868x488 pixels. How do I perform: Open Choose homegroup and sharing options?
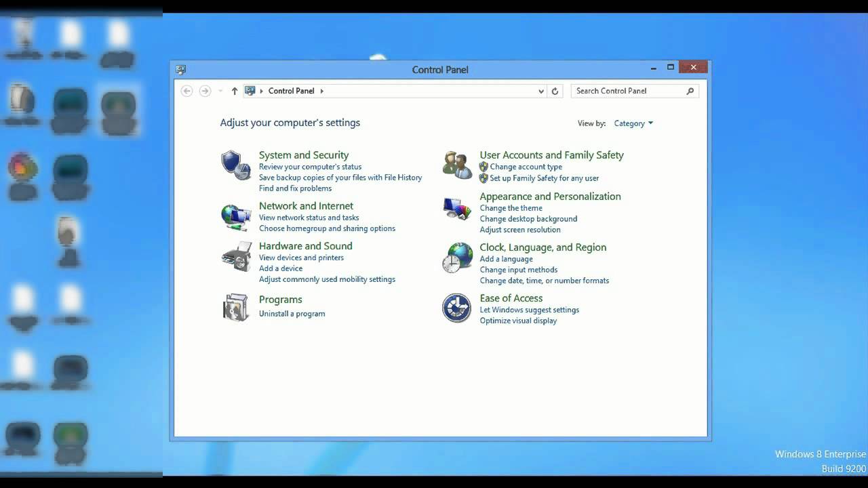[x=327, y=228]
